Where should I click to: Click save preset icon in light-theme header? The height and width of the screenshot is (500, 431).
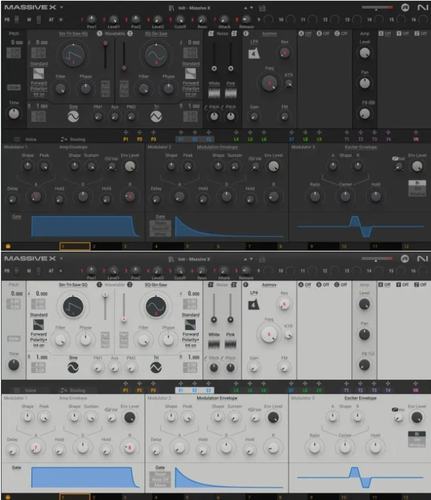coord(262,259)
